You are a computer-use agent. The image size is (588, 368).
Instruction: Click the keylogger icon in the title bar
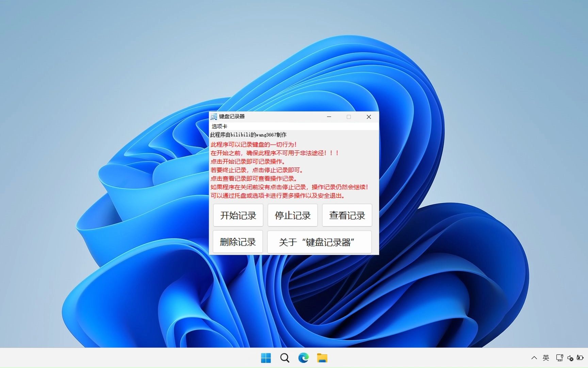point(214,117)
